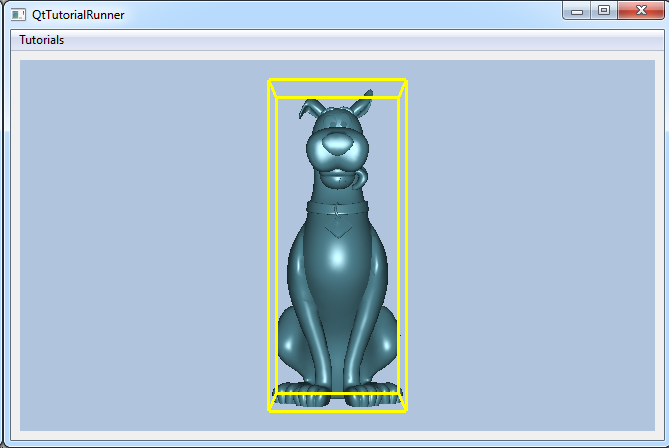Screen dimensions: 669x448
Task: Click the dog's right front paw
Action: coord(373,391)
